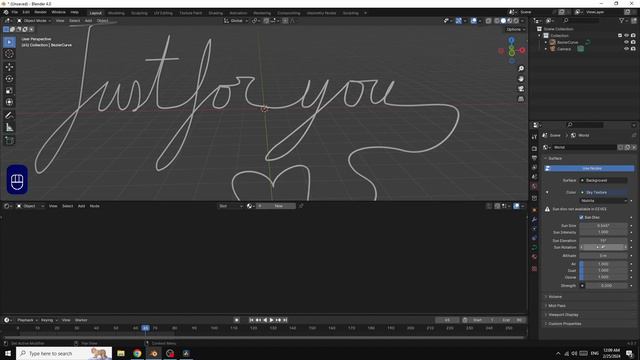Open the Edit menu
Image resolution: width=640 pixels, height=360 pixels.
[26, 12]
